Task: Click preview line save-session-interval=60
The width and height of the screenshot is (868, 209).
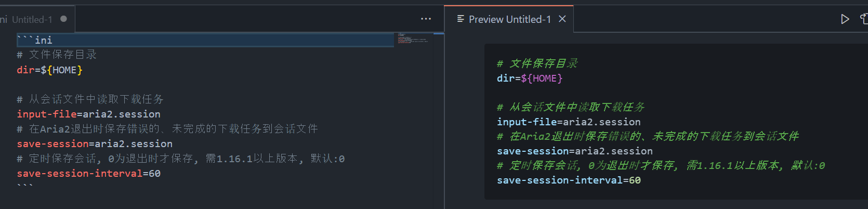Action: [x=569, y=180]
